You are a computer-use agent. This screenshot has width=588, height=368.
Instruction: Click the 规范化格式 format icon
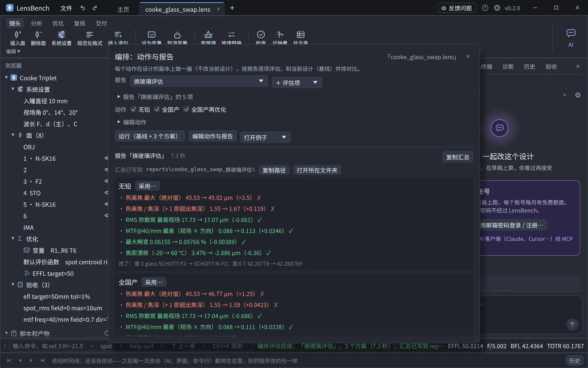pos(90,35)
